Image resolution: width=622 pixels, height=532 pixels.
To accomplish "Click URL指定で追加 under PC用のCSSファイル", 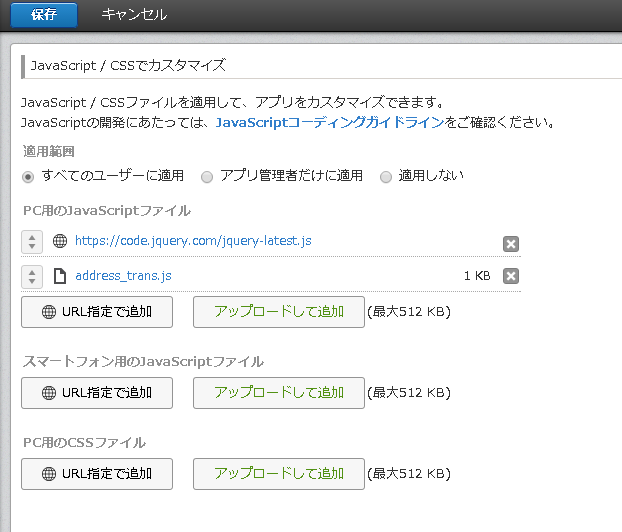I will pos(97,474).
